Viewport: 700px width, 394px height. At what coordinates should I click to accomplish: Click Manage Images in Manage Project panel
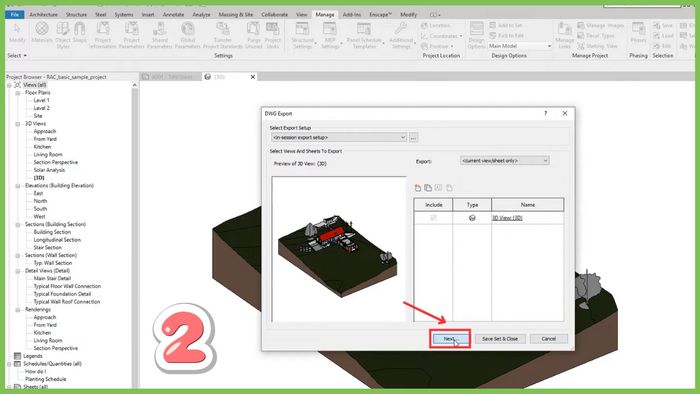(x=600, y=25)
